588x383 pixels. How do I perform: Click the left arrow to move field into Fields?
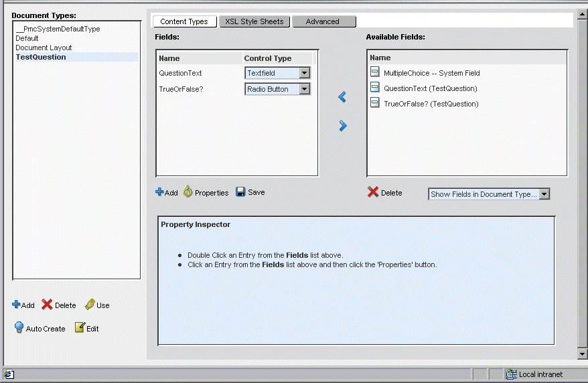click(x=342, y=97)
